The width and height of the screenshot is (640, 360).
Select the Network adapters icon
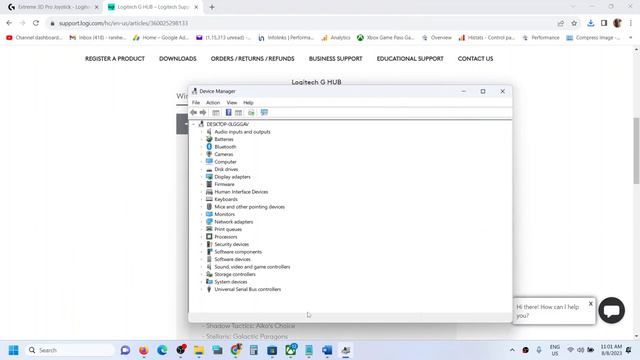point(209,222)
